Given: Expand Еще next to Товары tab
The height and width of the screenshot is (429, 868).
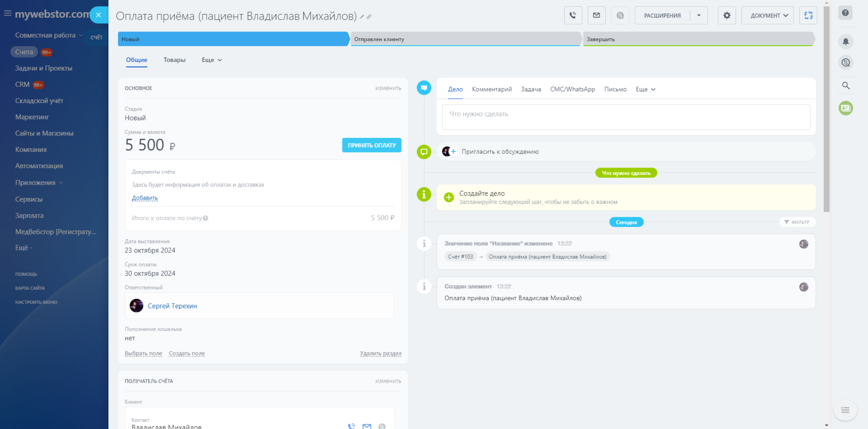Looking at the screenshot, I should 212,60.
